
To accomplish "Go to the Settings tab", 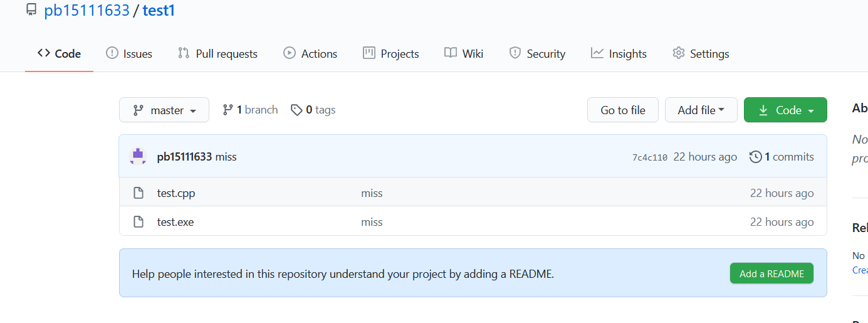I will (701, 54).
